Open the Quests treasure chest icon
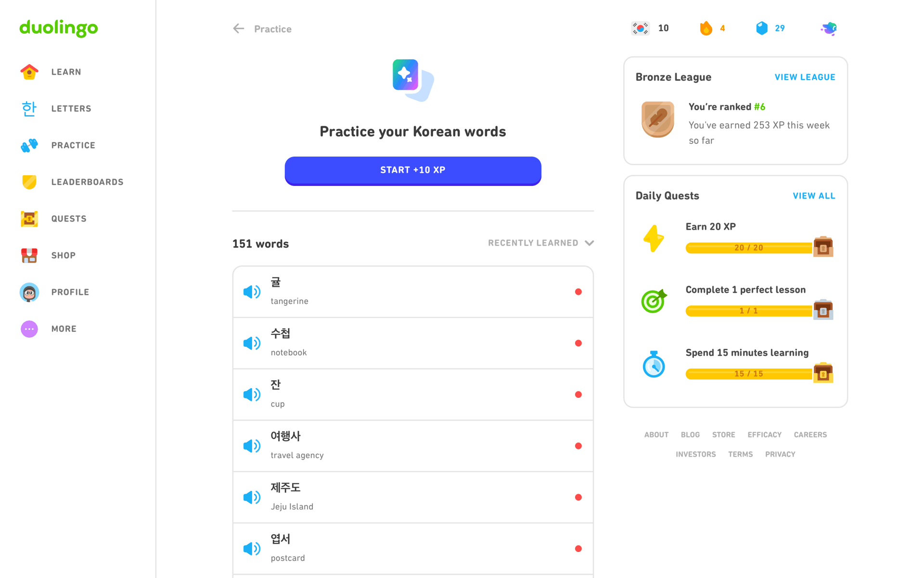This screenshot has width=924, height=578. [x=29, y=219]
